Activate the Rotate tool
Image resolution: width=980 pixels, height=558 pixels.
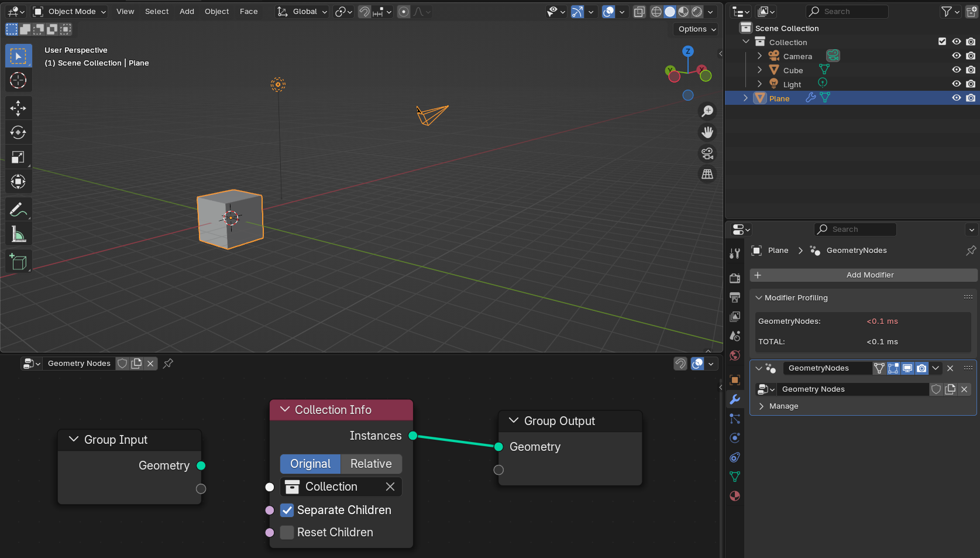click(x=18, y=132)
